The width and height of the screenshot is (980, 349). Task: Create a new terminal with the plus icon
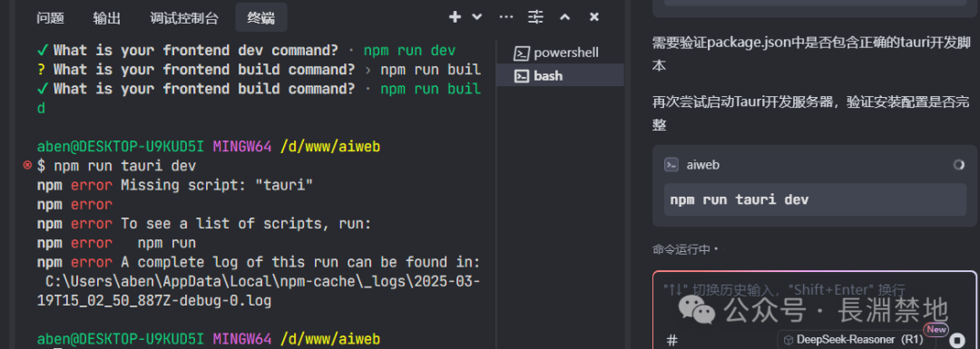point(455,17)
